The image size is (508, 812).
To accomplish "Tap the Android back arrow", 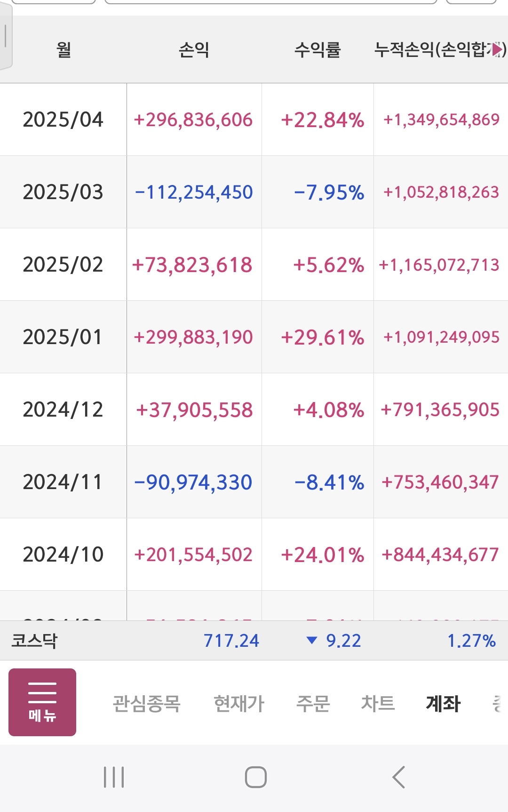I will [398, 777].
